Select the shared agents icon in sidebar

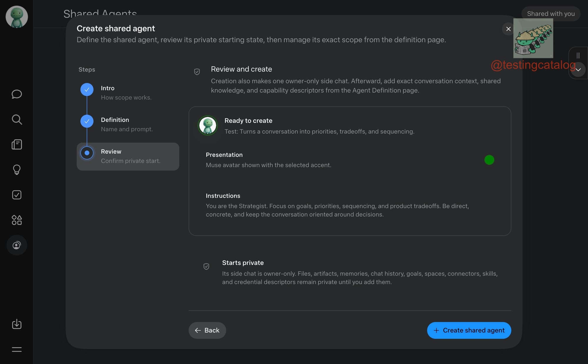tap(17, 245)
